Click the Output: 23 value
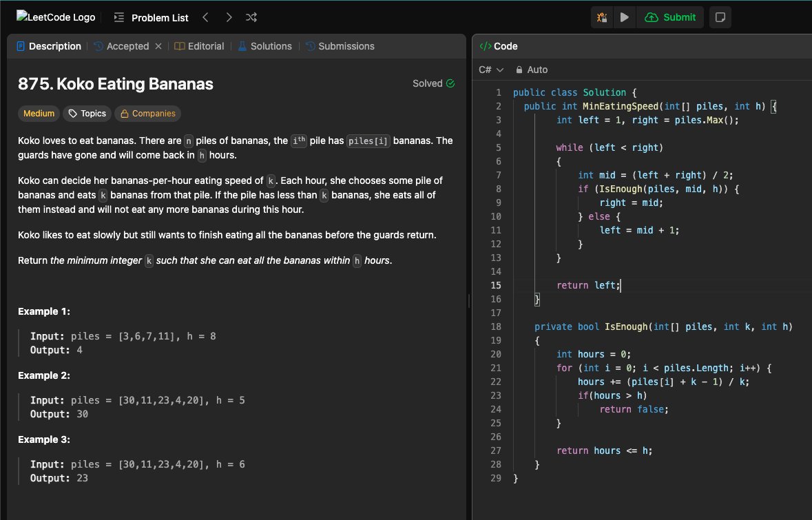The image size is (812, 520). tap(82, 478)
